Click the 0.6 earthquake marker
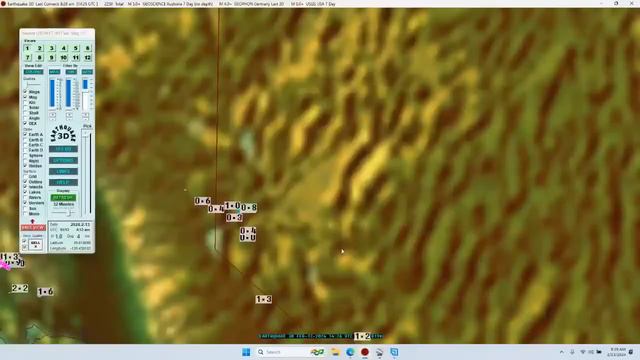640x360 pixels. 202,201
